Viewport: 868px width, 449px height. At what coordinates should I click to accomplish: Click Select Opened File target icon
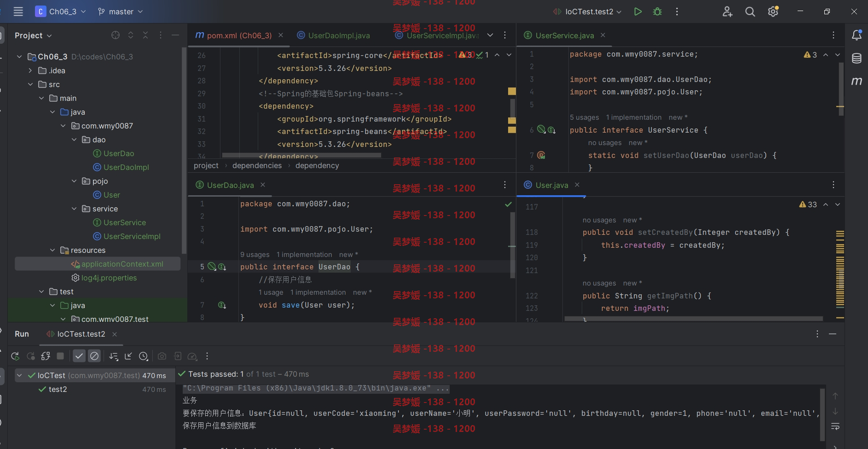116,35
